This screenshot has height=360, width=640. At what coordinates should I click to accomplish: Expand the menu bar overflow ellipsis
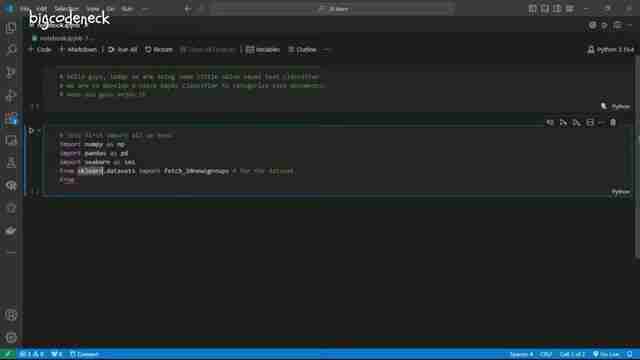(145, 9)
